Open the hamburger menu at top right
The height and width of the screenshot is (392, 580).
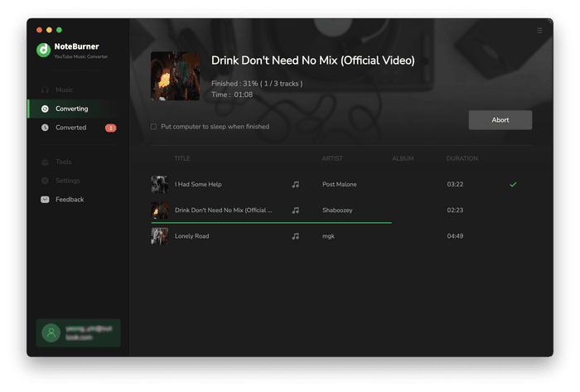point(539,31)
